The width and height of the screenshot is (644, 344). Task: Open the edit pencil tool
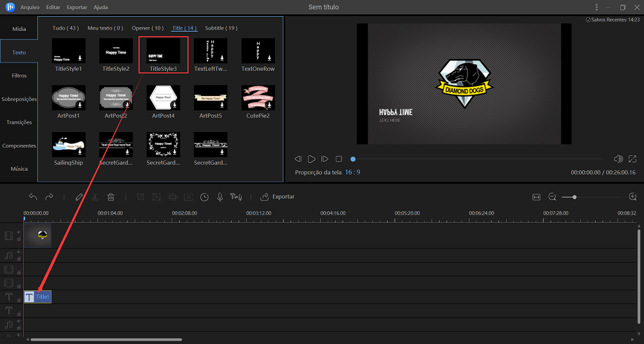coord(79,197)
